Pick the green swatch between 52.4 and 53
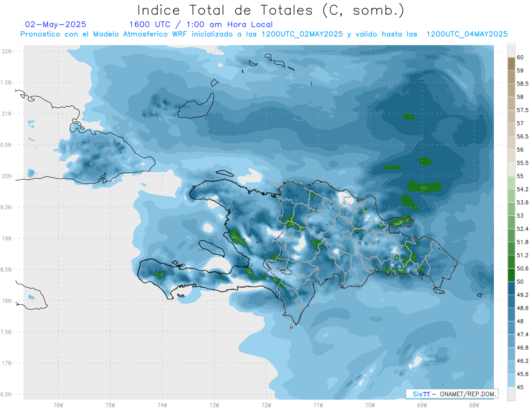 point(511,222)
